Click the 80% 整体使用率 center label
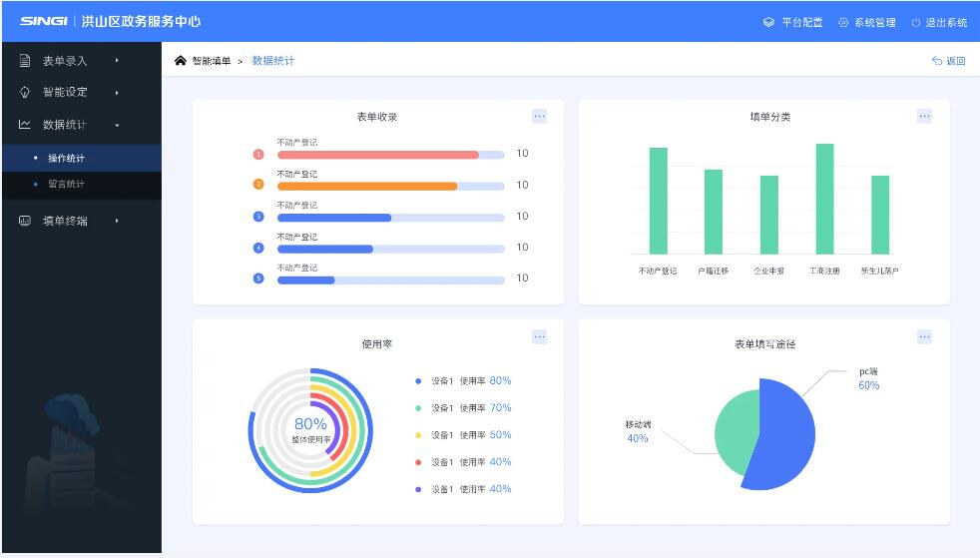The image size is (980, 558). [310, 430]
